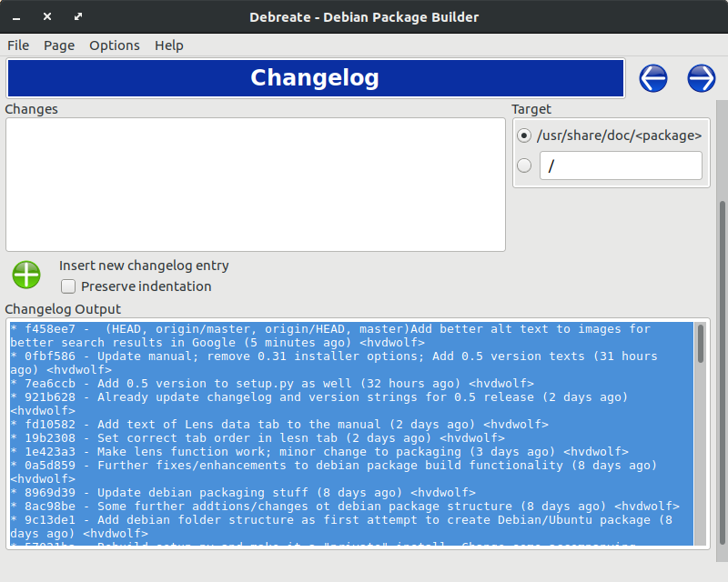Click changelog line starting with fd10582
The image size is (728, 582).
coord(279,424)
